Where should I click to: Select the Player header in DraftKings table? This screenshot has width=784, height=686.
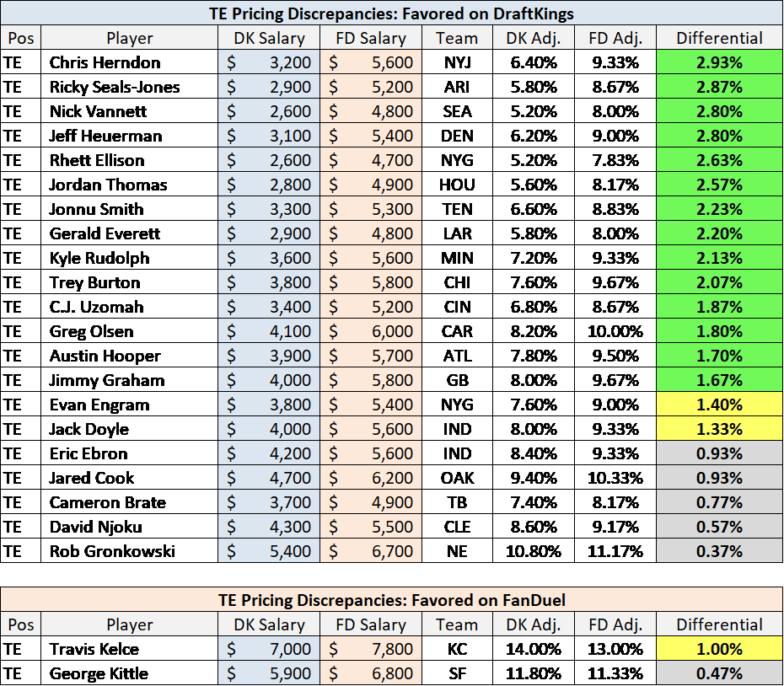pyautogui.click(x=130, y=38)
